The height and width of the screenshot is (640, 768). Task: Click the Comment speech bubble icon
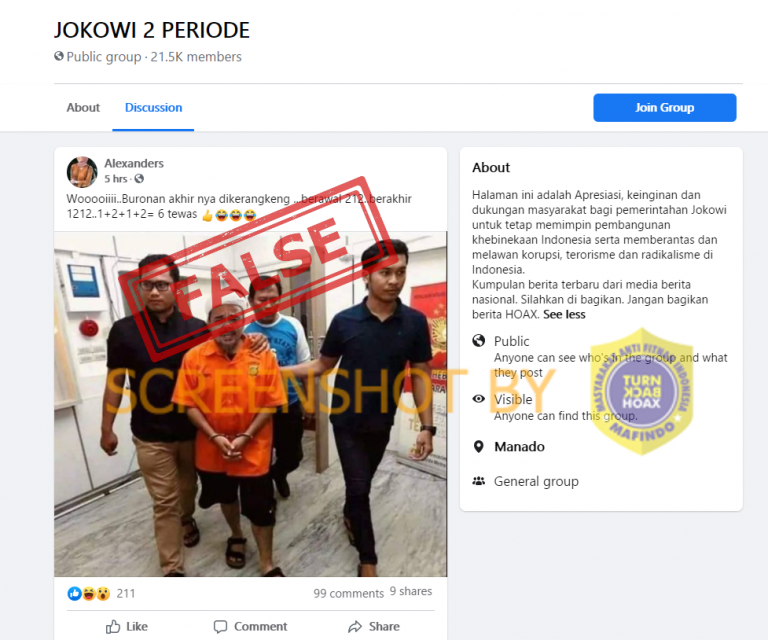point(220,627)
